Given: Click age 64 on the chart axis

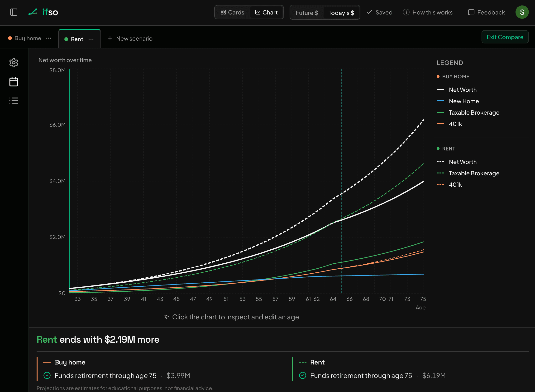Looking at the screenshot, I should coord(333,299).
